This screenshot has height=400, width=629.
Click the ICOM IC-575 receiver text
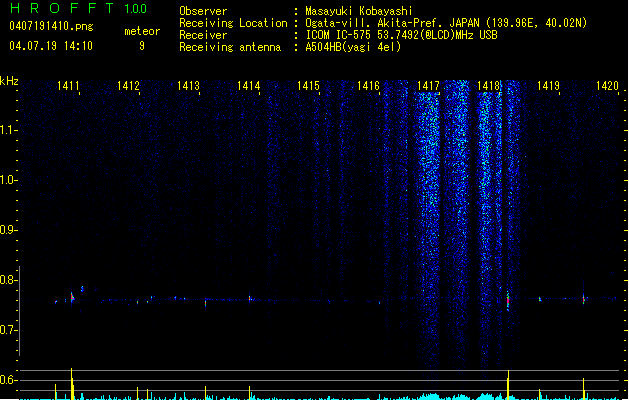click(401, 35)
